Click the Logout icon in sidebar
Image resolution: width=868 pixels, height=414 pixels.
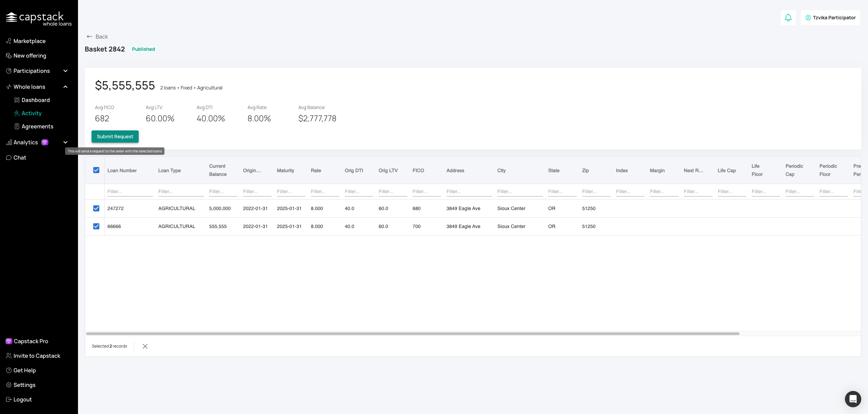coord(9,399)
